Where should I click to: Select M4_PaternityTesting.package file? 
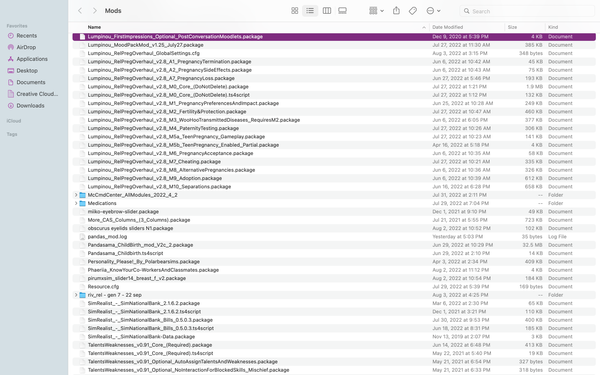(x=334, y=128)
